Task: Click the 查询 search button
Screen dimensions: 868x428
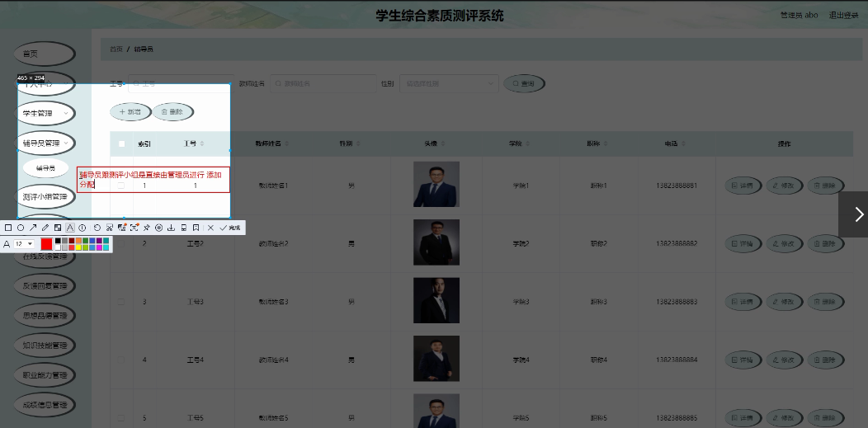Action: point(524,83)
